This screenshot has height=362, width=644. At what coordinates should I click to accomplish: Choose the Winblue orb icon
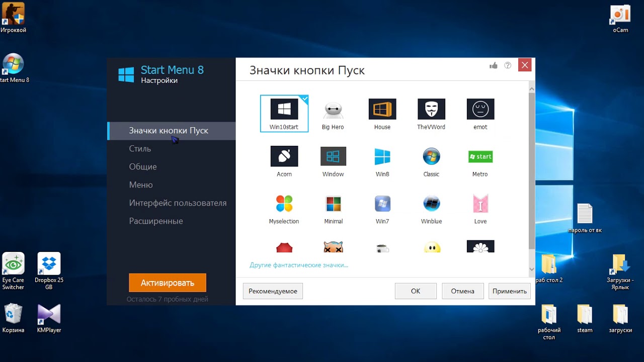[x=431, y=208]
